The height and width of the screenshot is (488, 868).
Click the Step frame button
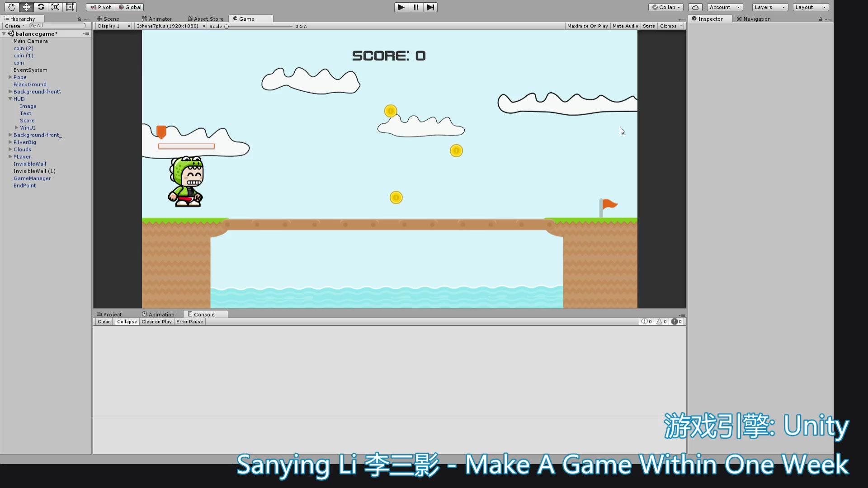pos(430,7)
